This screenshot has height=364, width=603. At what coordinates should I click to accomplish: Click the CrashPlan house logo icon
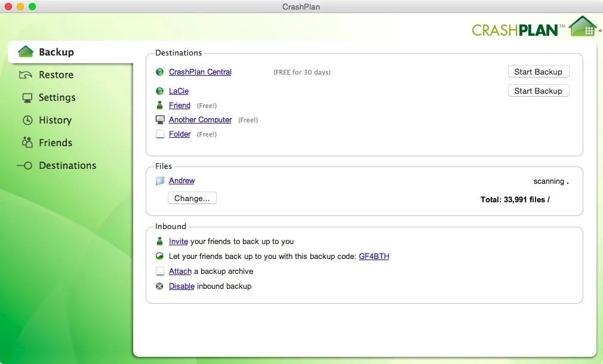click(x=583, y=26)
